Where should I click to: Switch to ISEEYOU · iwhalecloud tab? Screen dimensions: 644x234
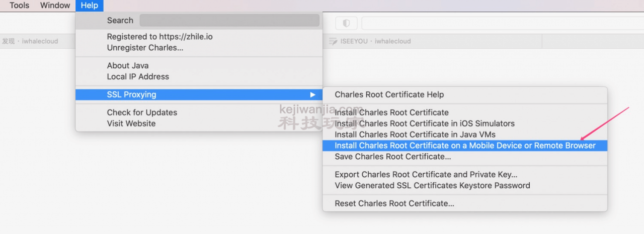pyautogui.click(x=433, y=41)
